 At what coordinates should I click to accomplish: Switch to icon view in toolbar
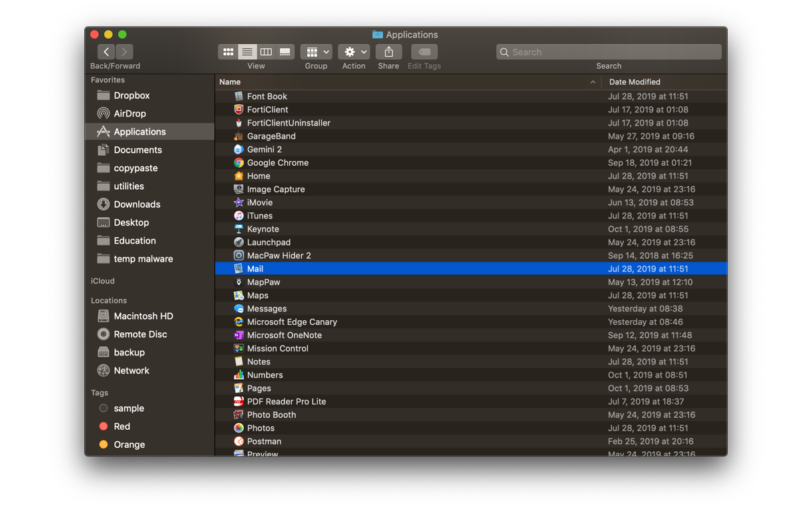pyautogui.click(x=228, y=51)
